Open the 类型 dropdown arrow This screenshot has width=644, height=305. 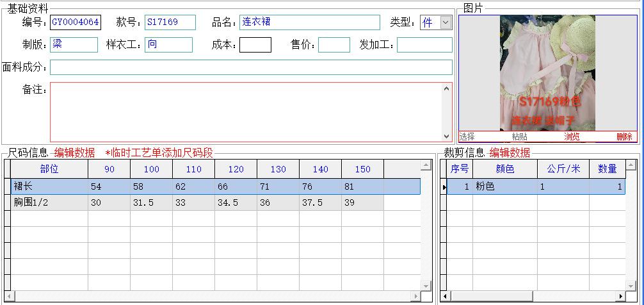(446, 22)
